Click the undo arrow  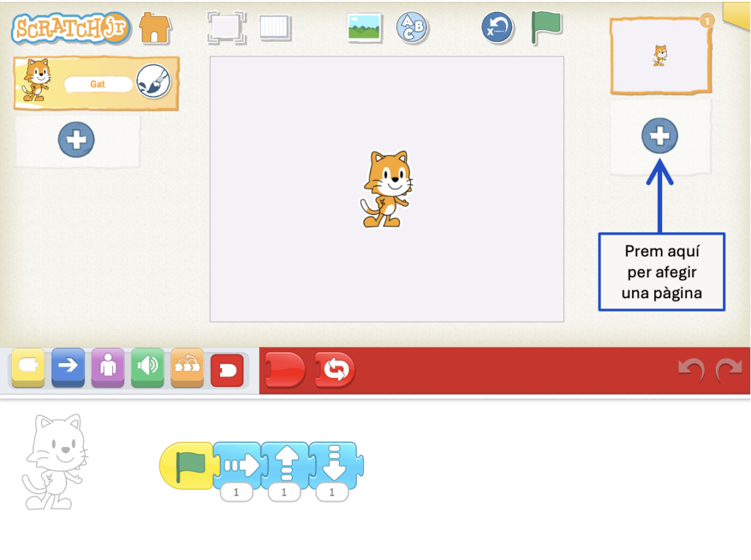690,370
